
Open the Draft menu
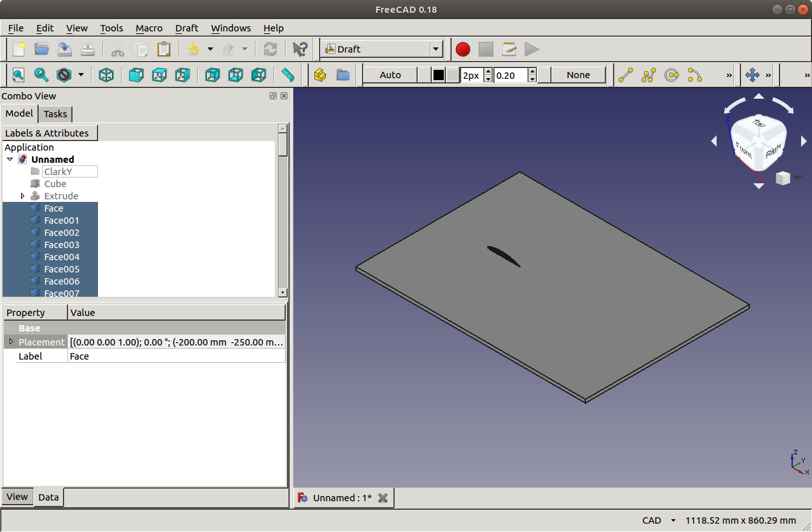click(187, 28)
